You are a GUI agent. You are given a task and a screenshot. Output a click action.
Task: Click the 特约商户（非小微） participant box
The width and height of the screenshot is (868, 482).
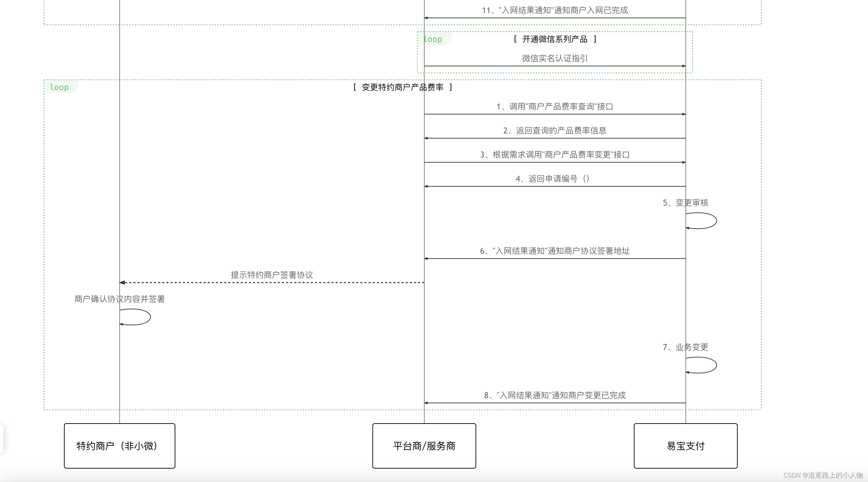click(x=119, y=446)
